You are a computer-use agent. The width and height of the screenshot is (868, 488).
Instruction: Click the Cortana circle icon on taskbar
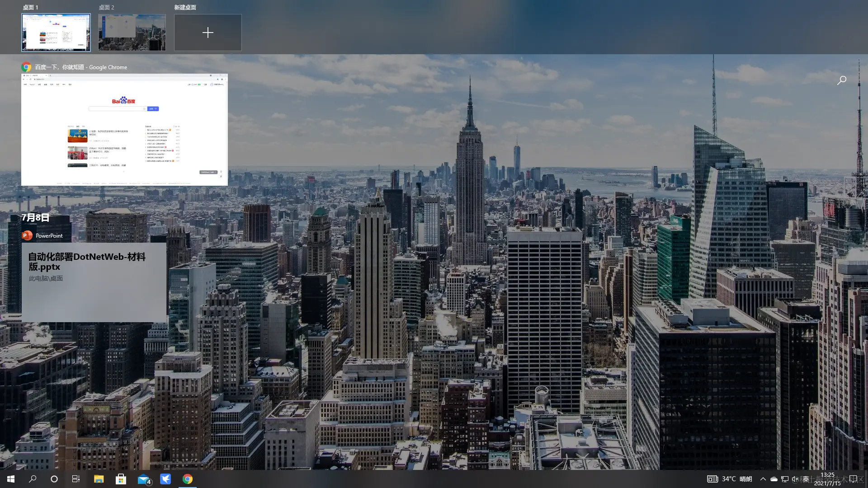pyautogui.click(x=54, y=479)
